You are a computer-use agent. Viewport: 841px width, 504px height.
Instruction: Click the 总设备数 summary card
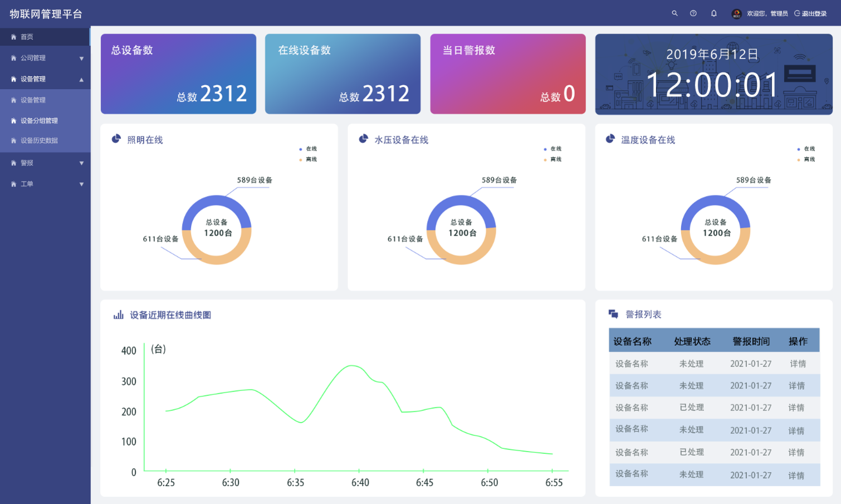(178, 74)
